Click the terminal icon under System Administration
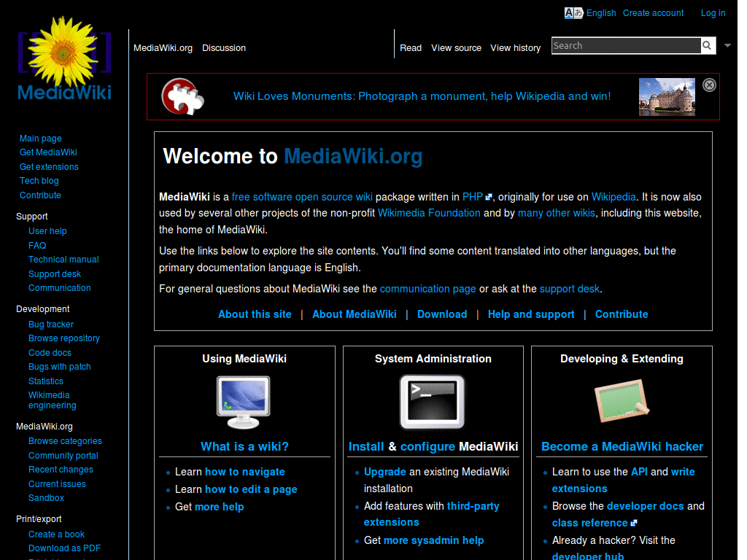This screenshot has height=560, width=747. coord(432,401)
